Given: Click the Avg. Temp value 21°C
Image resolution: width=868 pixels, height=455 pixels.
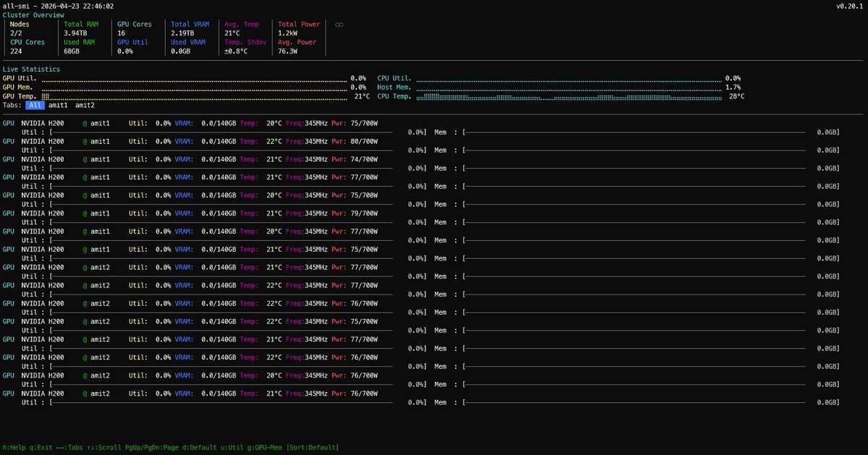Looking at the screenshot, I should [231, 33].
